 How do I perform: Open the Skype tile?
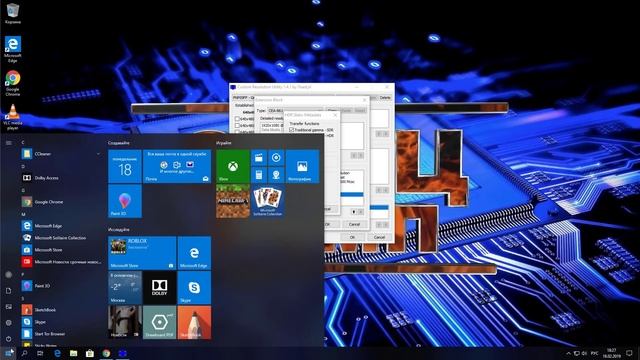pos(194,288)
